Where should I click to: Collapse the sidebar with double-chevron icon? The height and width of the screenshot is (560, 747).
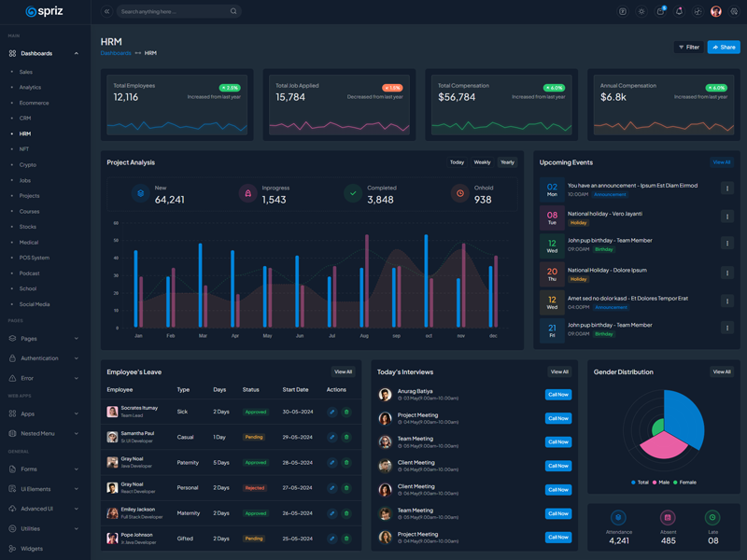106,11
